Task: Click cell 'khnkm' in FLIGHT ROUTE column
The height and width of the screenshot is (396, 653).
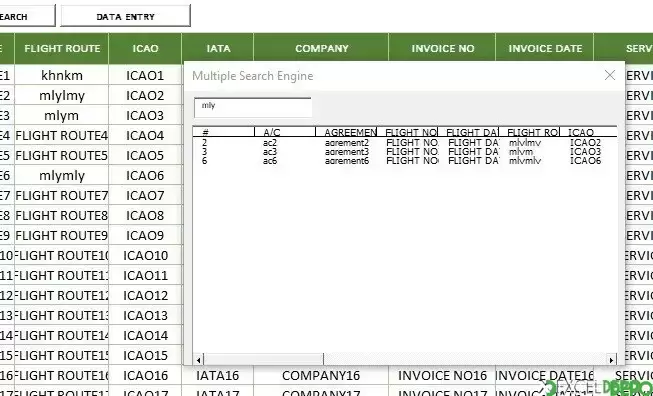Action: pyautogui.click(x=62, y=75)
